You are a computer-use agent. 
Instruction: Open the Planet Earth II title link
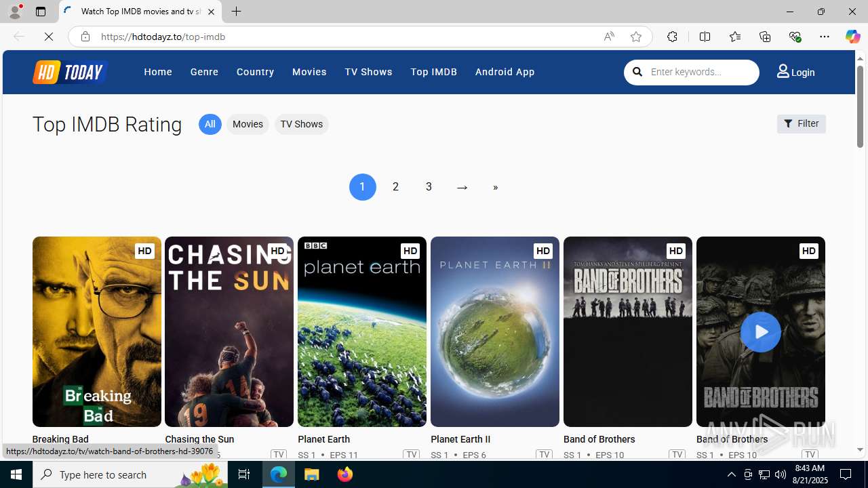tap(460, 439)
